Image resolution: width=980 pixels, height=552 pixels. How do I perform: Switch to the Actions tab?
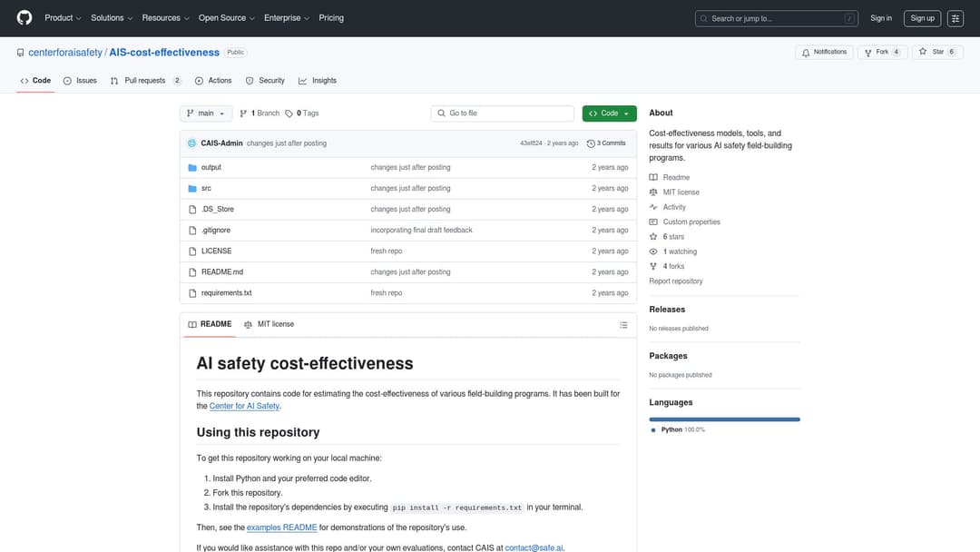(x=213, y=81)
